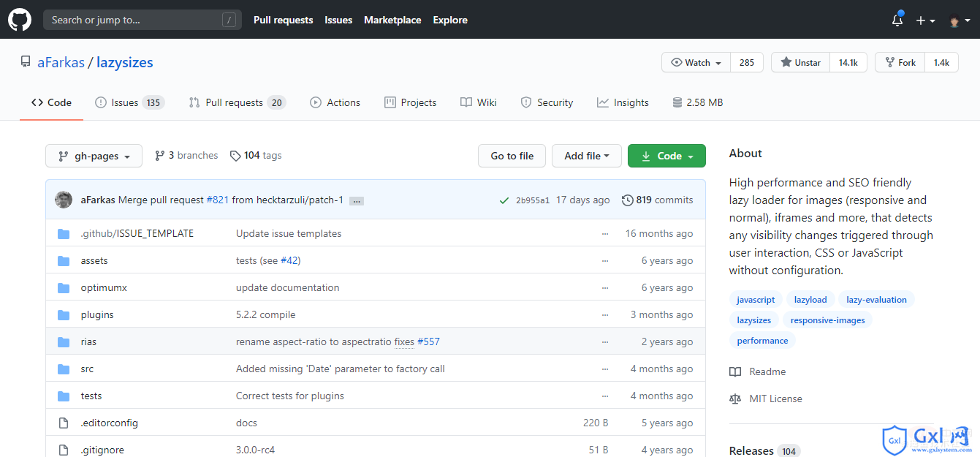Select the responsive-images topic tag
980x457 pixels.
pyautogui.click(x=827, y=320)
